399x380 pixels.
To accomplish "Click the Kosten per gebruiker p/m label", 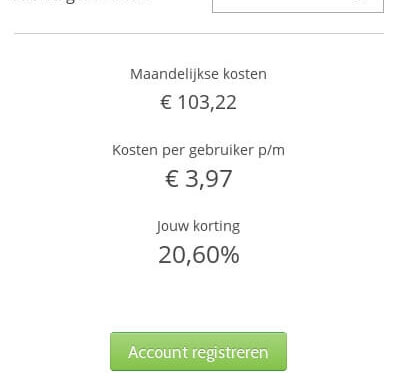I will 198,150.
